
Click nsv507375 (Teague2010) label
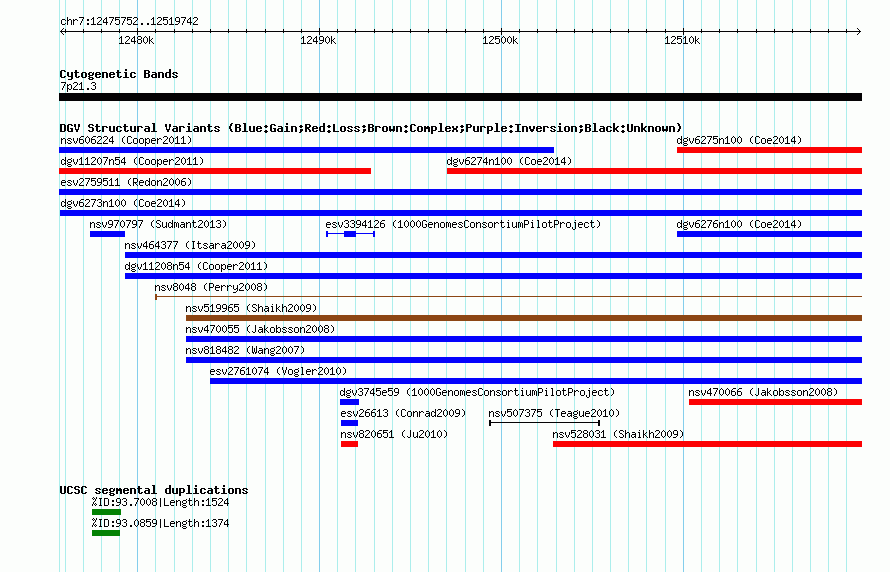pyautogui.click(x=554, y=413)
